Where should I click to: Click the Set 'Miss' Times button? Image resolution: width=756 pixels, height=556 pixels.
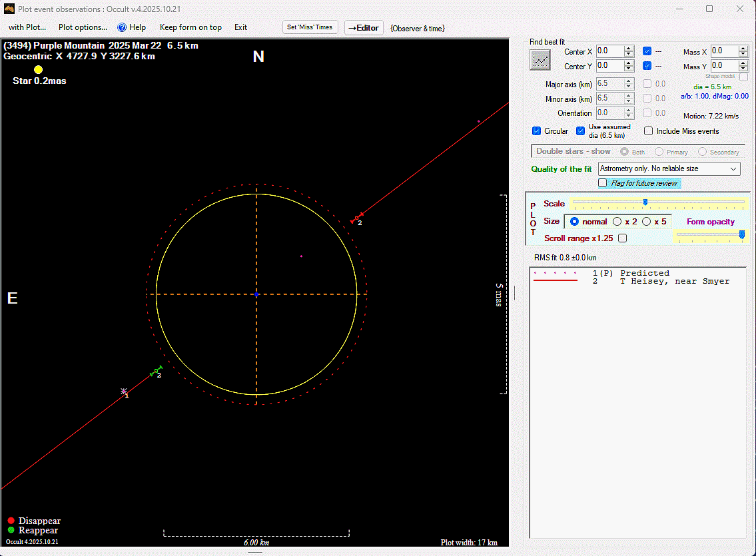(311, 27)
